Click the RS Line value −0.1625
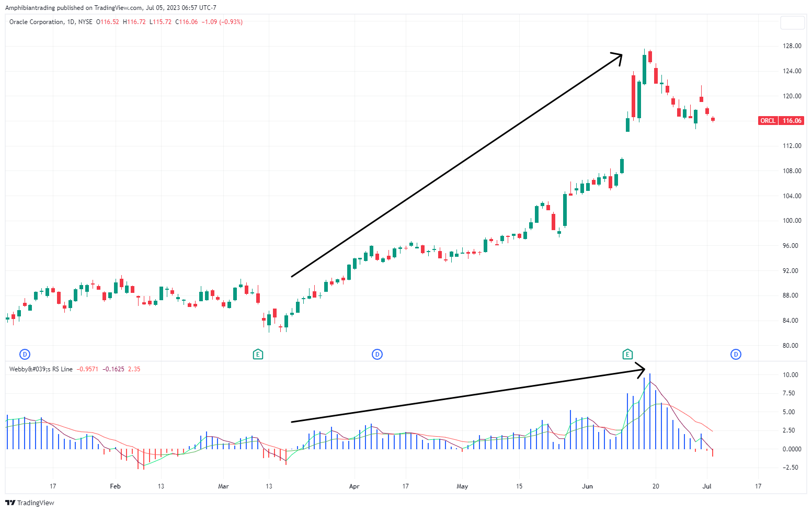The image size is (812, 512). (x=113, y=369)
